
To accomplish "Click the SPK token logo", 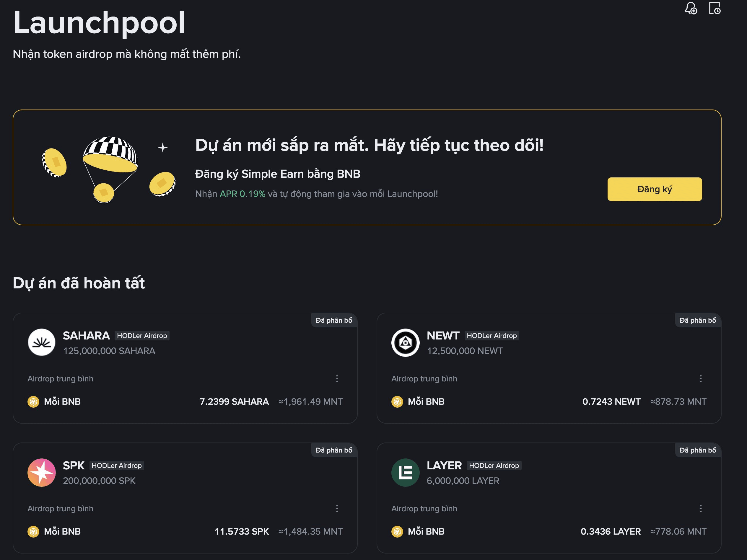I will [x=42, y=472].
